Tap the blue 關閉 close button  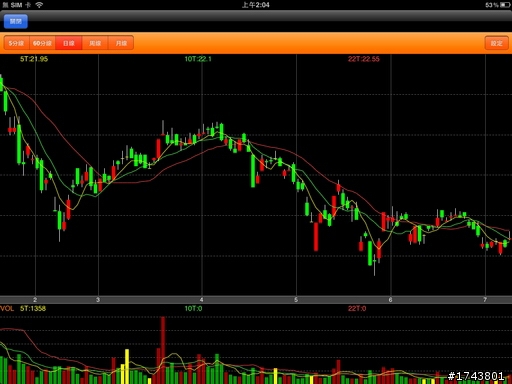pos(16,21)
